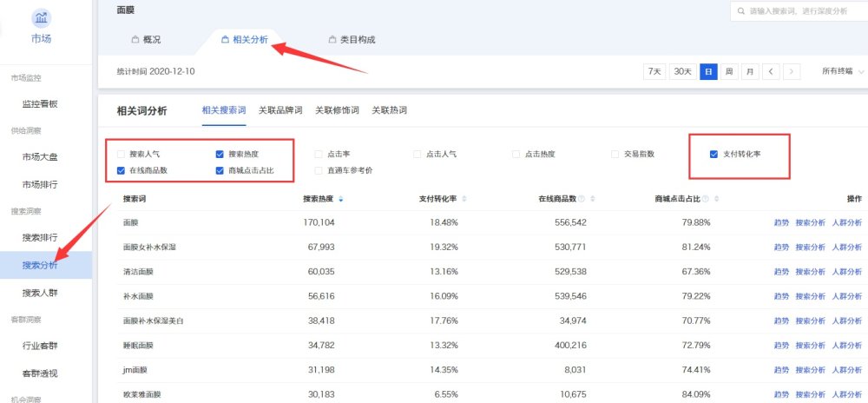Select the 30天 time range button

pyautogui.click(x=682, y=71)
